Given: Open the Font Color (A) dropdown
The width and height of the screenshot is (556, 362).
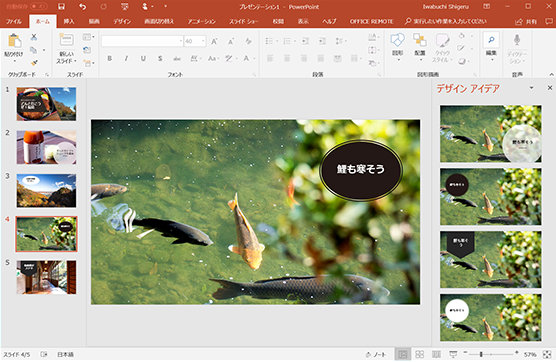Looking at the screenshot, I should pos(249,59).
